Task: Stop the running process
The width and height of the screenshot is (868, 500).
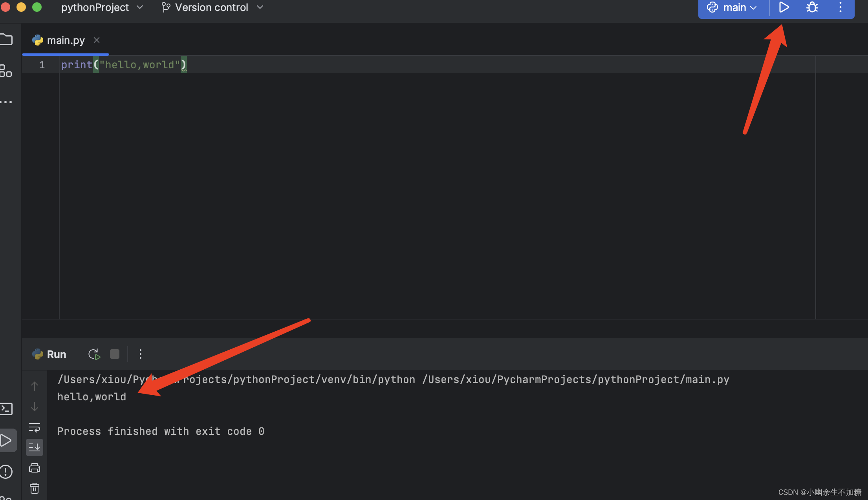Action: coord(115,354)
